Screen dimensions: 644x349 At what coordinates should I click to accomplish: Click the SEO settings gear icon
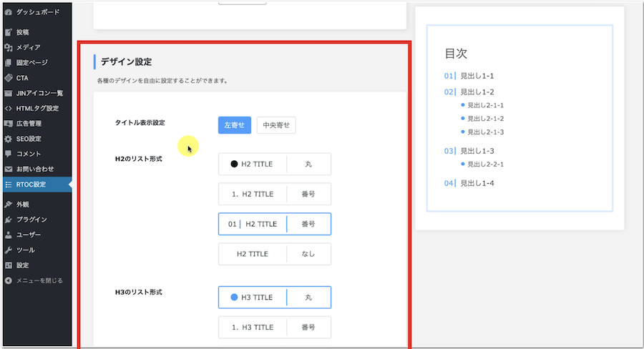(8, 139)
